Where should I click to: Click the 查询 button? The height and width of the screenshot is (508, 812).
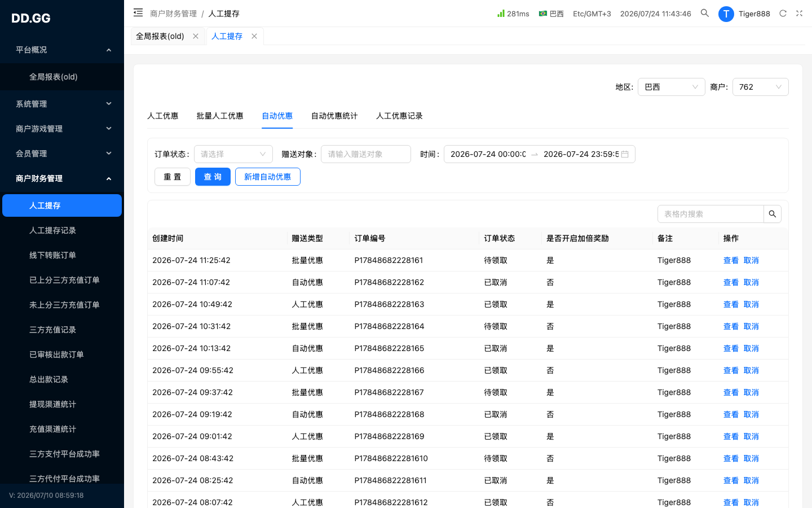213,177
